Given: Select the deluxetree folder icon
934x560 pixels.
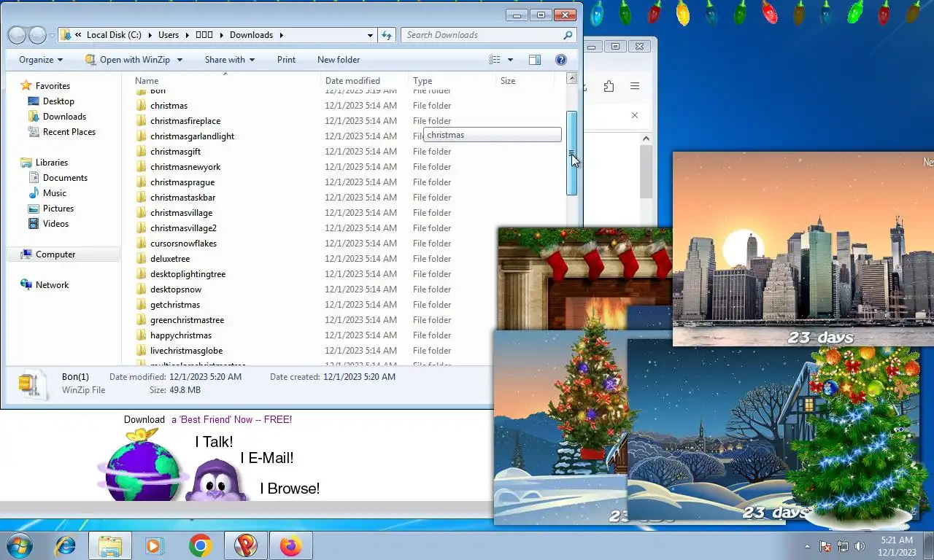Looking at the screenshot, I should [142, 259].
